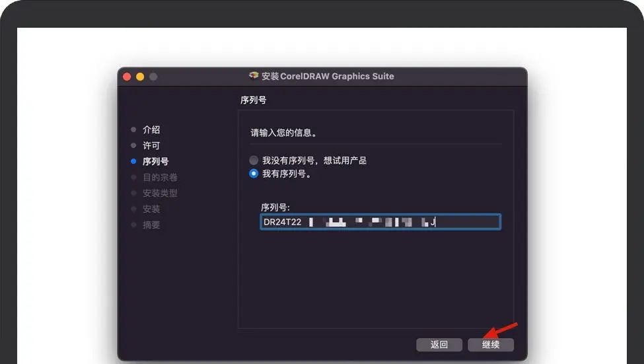644x364 pixels.
Task: Select the 序列号 step in sidebar
Action: coord(155,161)
